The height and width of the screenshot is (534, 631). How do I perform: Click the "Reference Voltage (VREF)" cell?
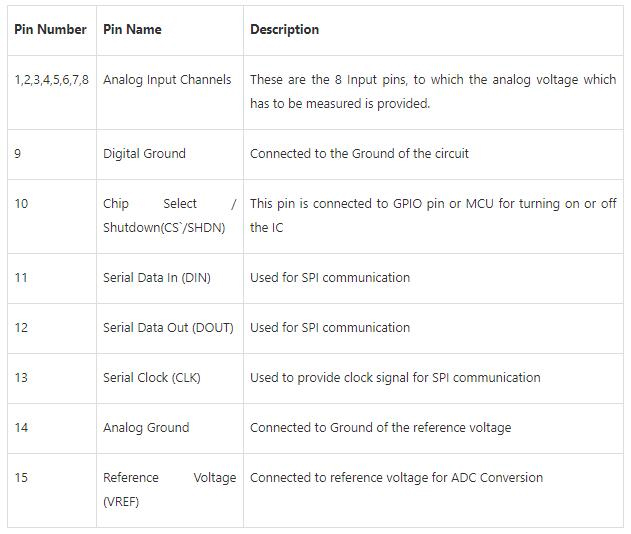169,489
